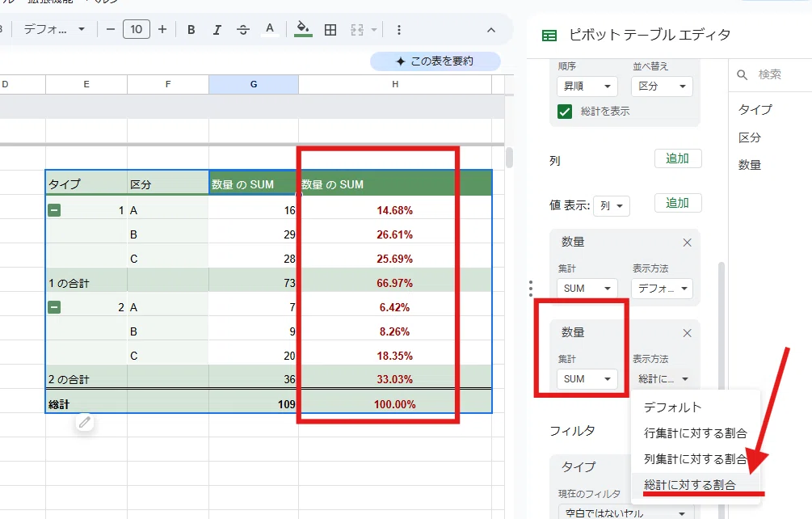Screen dimensions: 812x519
Task: Open 集計 SUM dropdown in second 数量 card
Action: 587,379
